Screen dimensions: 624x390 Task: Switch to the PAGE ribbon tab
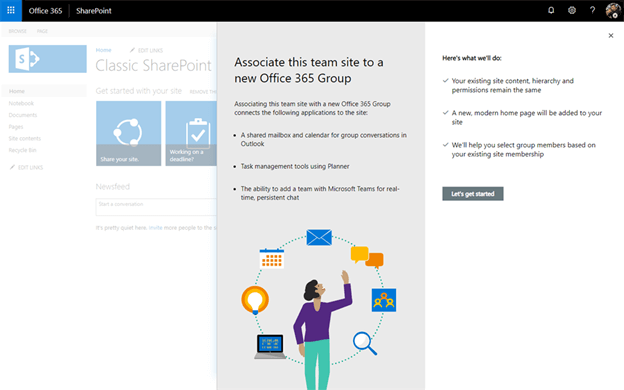42,31
